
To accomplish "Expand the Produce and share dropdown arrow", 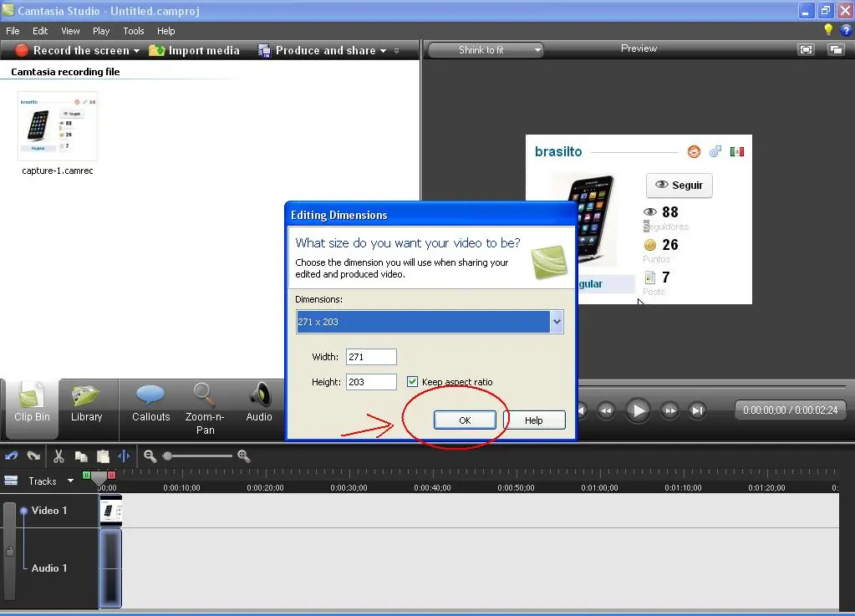I will tap(383, 51).
